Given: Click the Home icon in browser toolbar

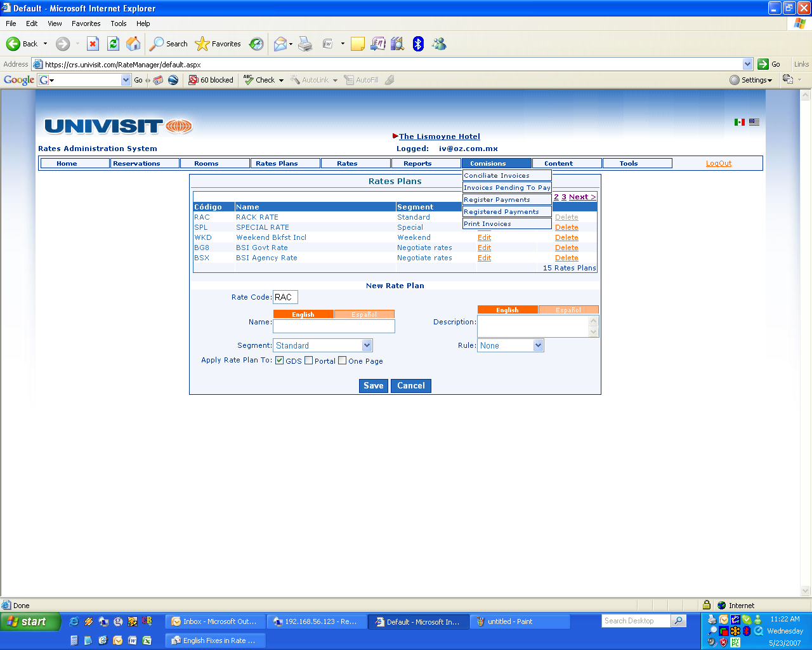Looking at the screenshot, I should tap(133, 44).
